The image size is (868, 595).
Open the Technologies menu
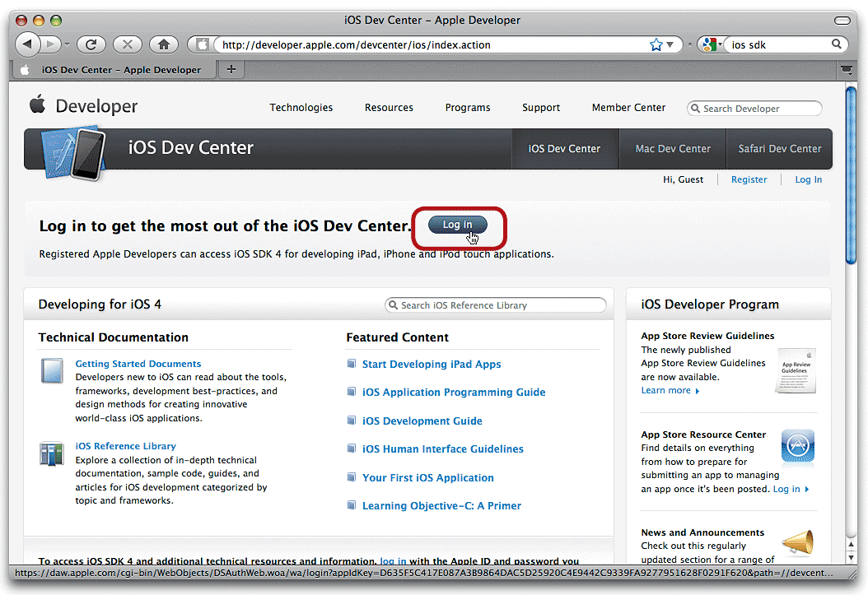click(301, 107)
